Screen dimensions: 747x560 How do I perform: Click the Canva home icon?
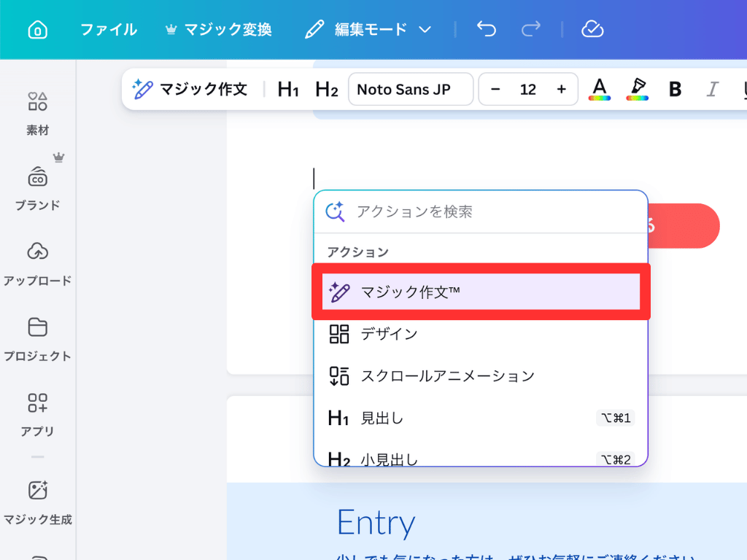(37, 29)
